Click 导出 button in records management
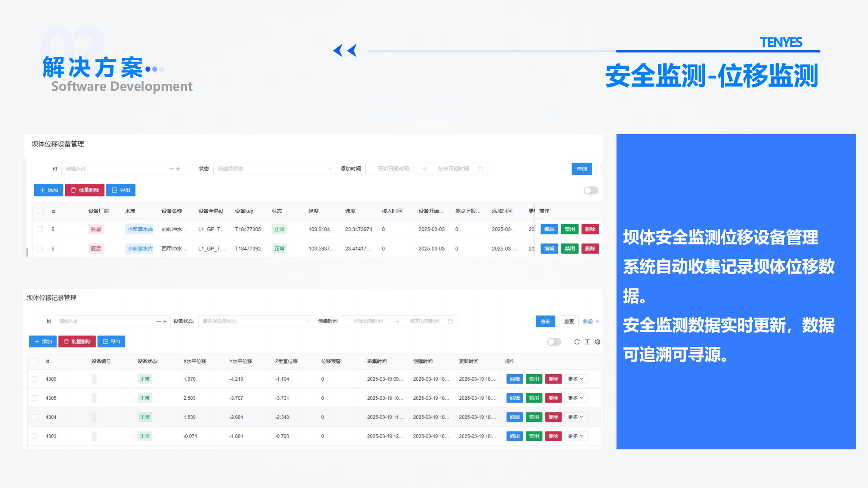 pyautogui.click(x=111, y=342)
